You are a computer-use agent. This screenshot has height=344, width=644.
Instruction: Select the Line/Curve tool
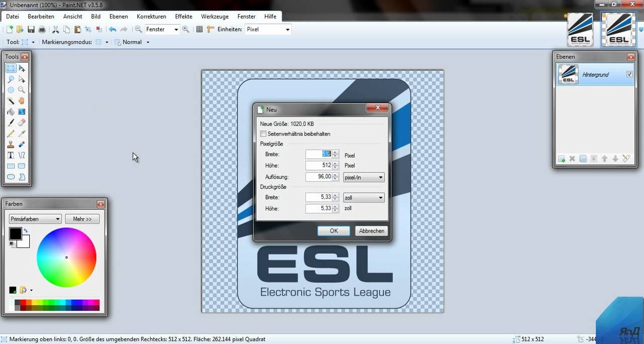22,155
